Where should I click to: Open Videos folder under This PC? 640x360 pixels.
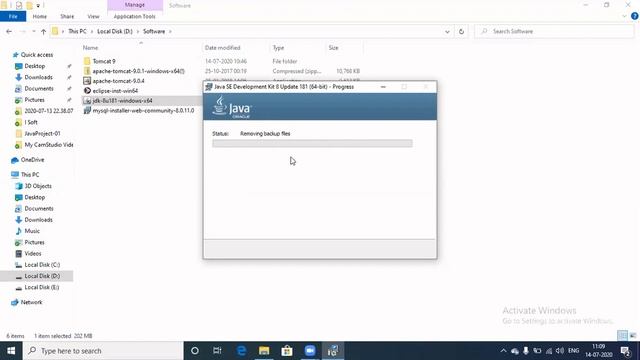(x=33, y=253)
